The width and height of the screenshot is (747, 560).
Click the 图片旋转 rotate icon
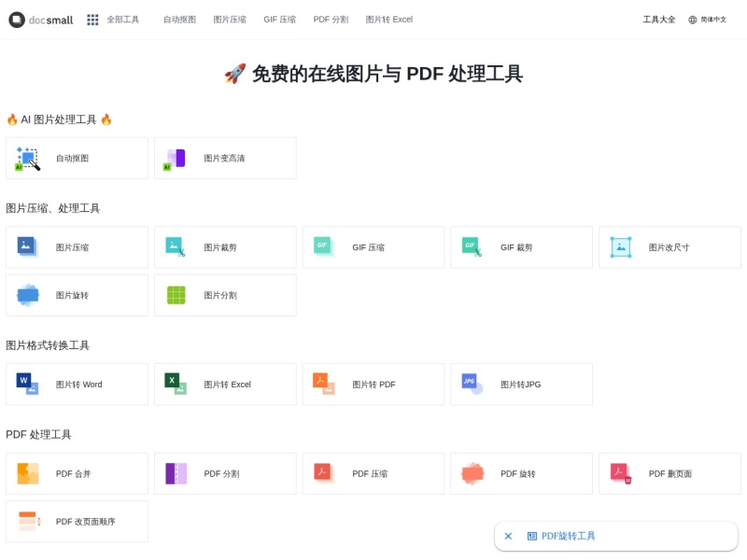(x=28, y=295)
